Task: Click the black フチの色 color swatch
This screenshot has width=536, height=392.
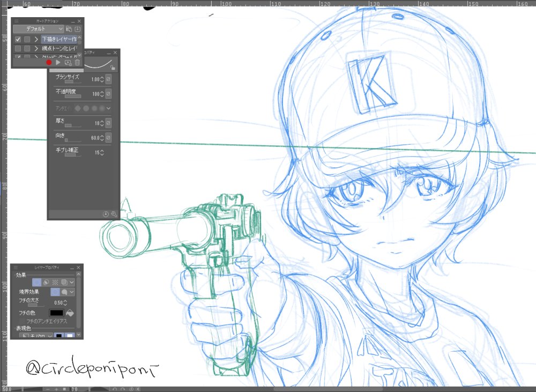Action: (56, 313)
